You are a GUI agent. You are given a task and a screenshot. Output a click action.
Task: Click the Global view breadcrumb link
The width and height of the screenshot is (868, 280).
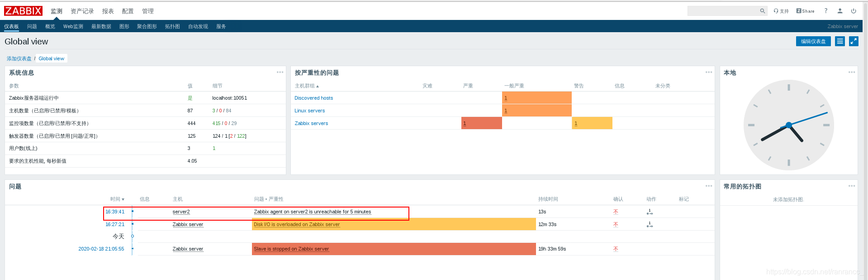pos(52,58)
